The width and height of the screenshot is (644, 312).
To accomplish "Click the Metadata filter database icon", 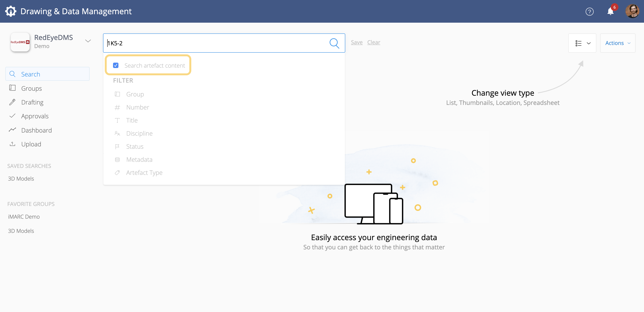I will (x=117, y=160).
